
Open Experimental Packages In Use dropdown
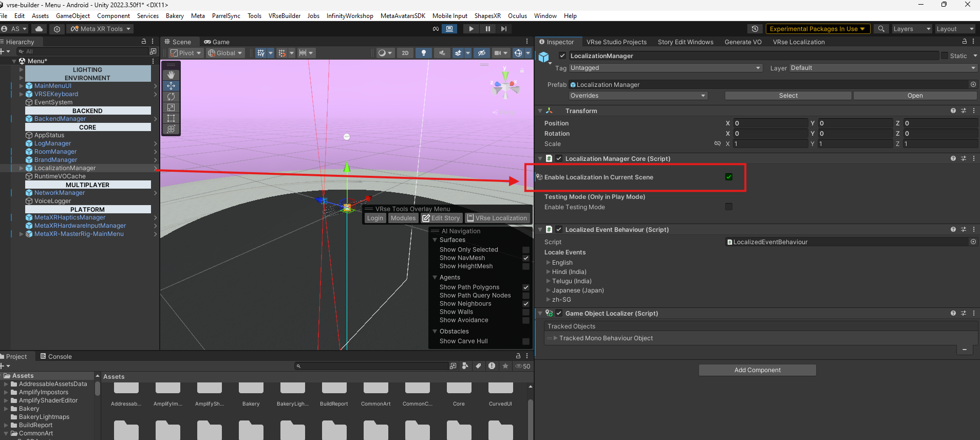(x=818, y=29)
